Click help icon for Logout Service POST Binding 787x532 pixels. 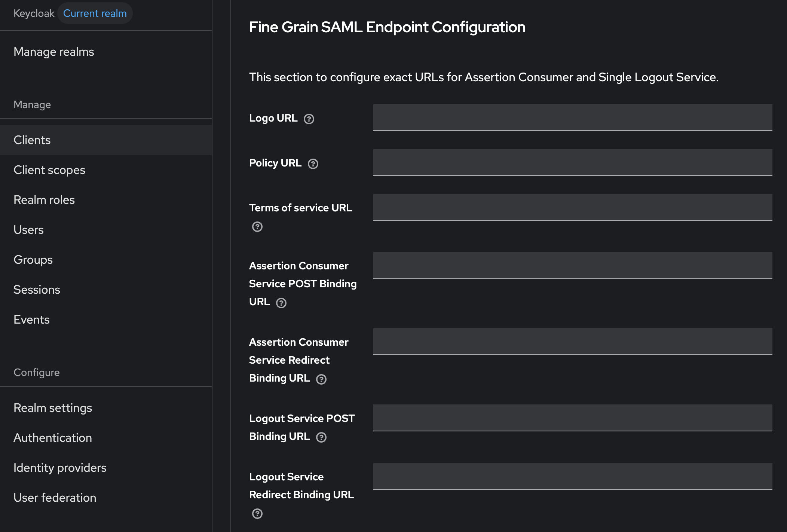(321, 437)
